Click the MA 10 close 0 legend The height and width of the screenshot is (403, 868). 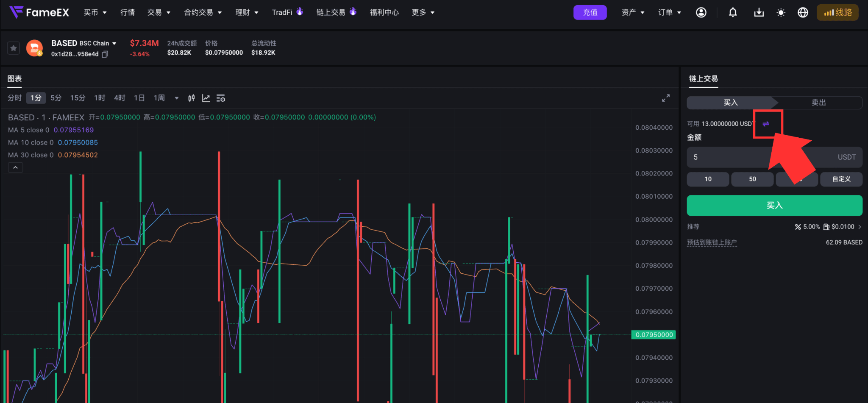[53, 142]
